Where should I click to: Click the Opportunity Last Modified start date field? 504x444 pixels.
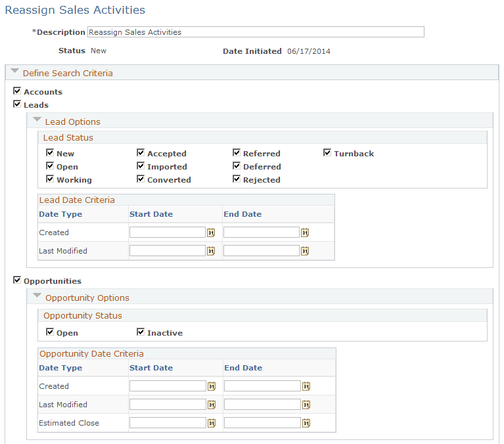(168, 404)
